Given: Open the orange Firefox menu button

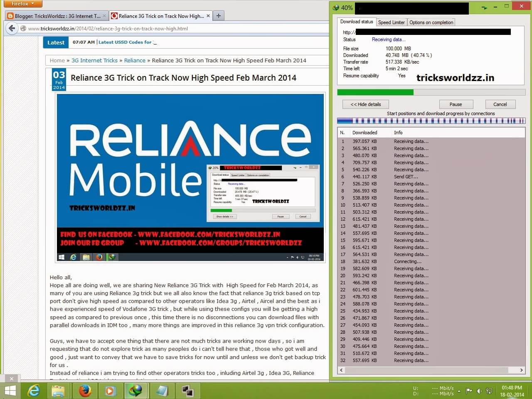Looking at the screenshot, I should tap(23, 4).
